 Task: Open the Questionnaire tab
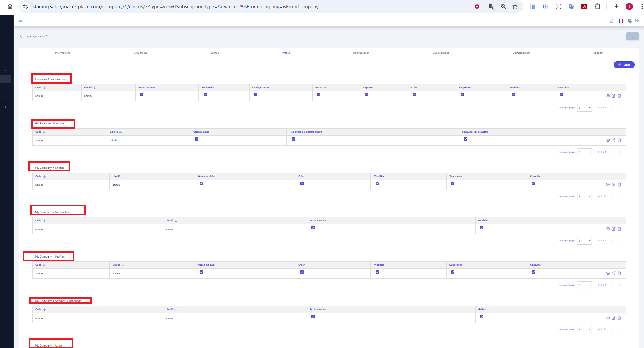point(441,53)
